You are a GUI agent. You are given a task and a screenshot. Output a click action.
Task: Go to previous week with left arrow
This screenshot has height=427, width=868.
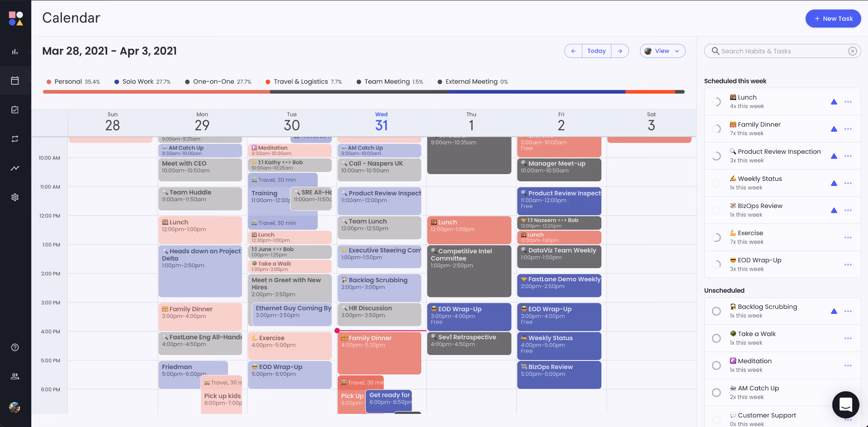point(573,51)
